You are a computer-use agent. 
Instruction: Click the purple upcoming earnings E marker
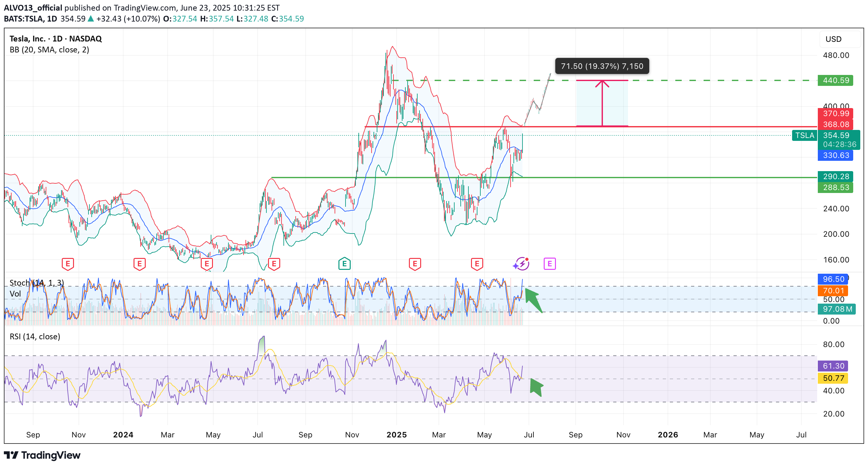pyautogui.click(x=549, y=263)
